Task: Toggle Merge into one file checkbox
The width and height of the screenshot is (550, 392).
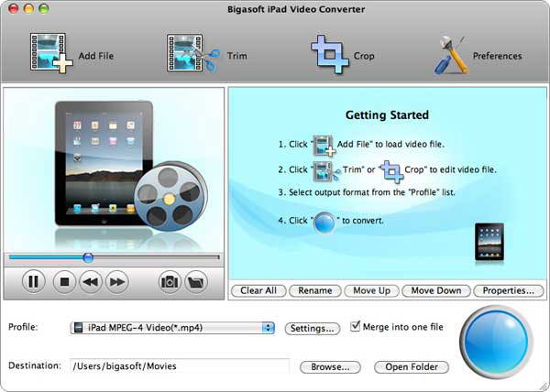Action: click(356, 326)
